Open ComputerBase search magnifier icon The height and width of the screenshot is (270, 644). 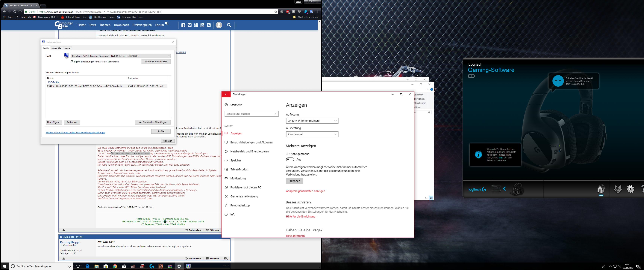[229, 25]
